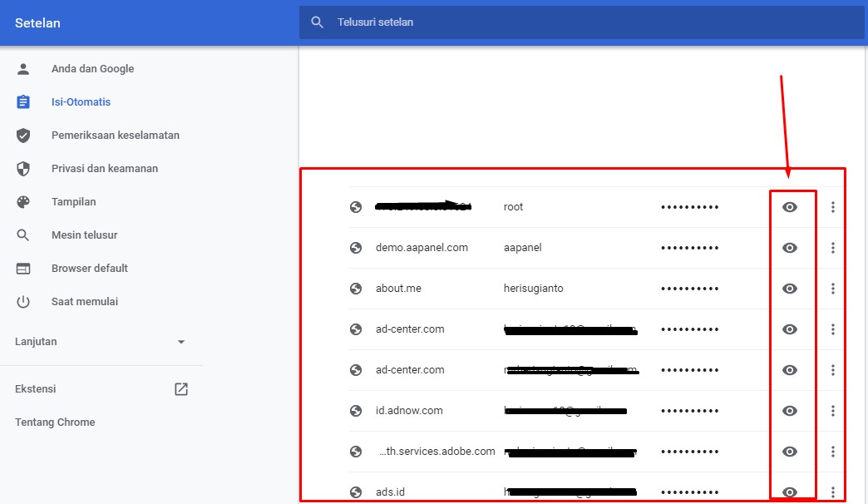Click the ads.id site link
The height and width of the screenshot is (504, 868).
click(x=390, y=492)
